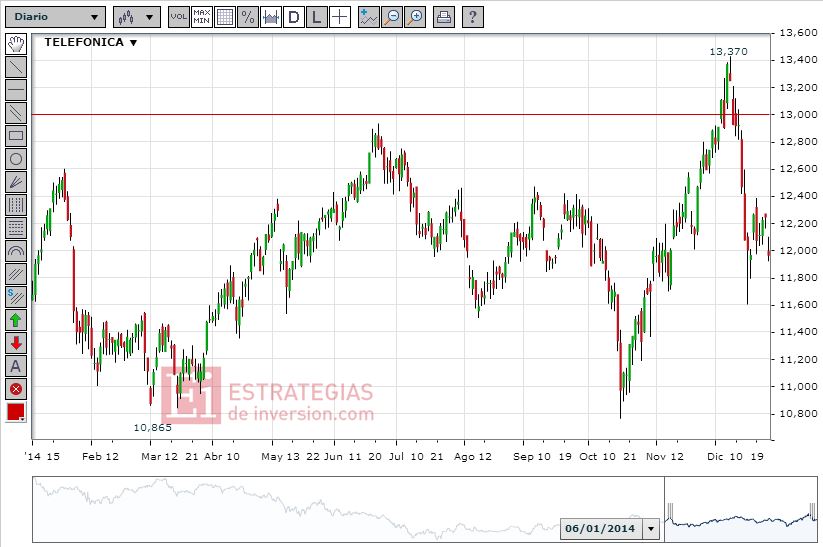Toggle the MAX MIN labels button

click(202, 17)
